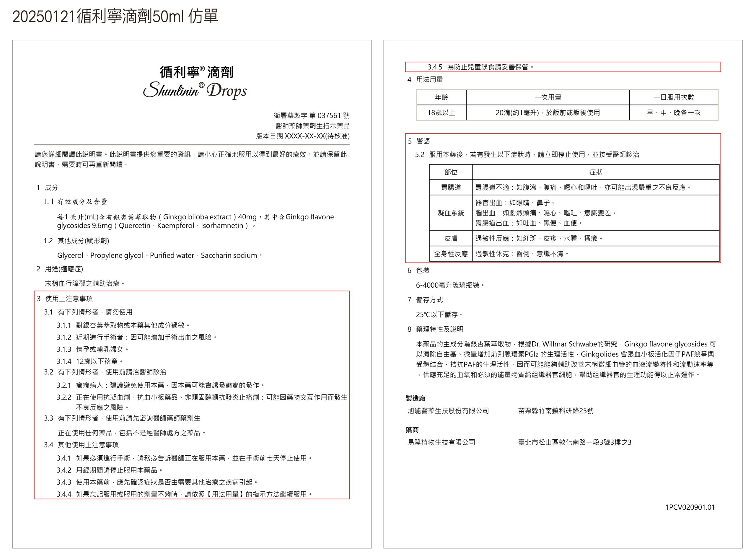Click item 3.2.2 正在使用抗凝血劑

tap(202, 402)
